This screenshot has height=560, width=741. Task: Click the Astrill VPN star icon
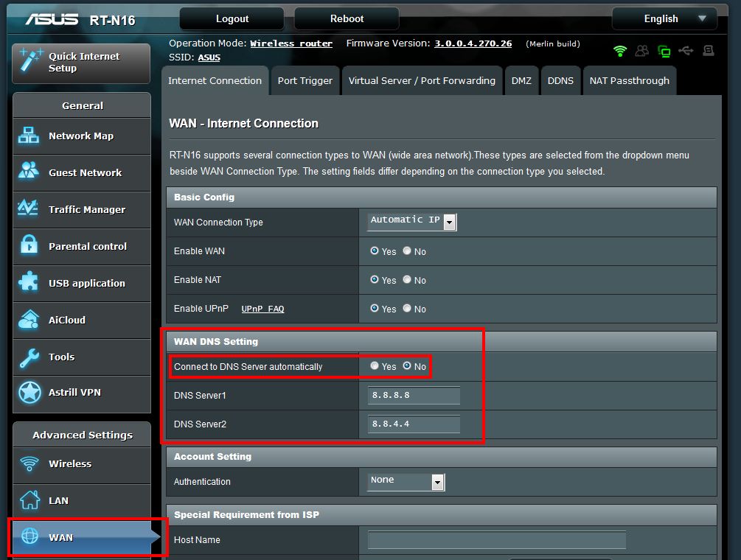point(29,393)
